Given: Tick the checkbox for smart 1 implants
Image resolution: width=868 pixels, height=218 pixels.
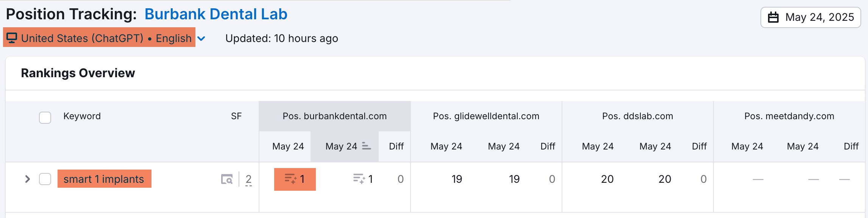Looking at the screenshot, I should (x=45, y=179).
